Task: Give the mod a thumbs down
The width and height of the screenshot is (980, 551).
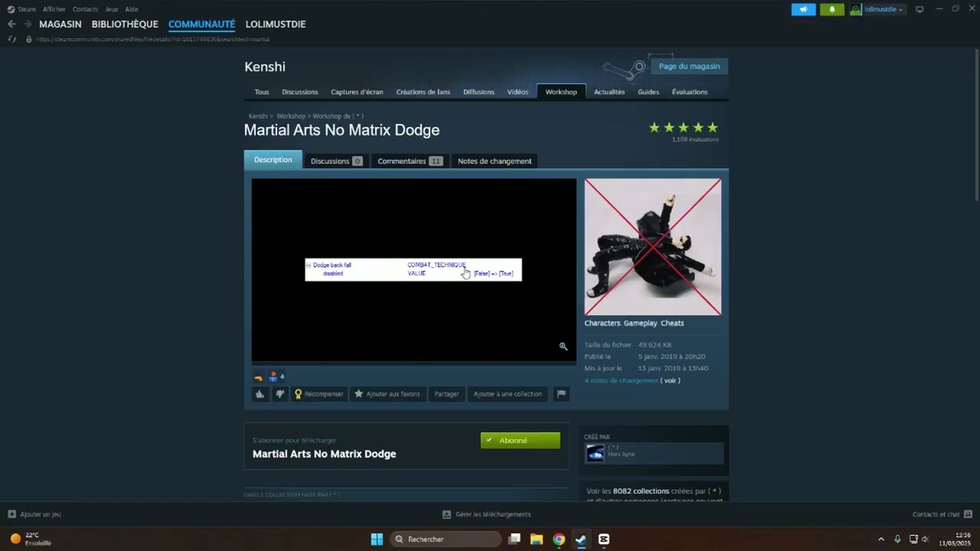Action: click(279, 394)
